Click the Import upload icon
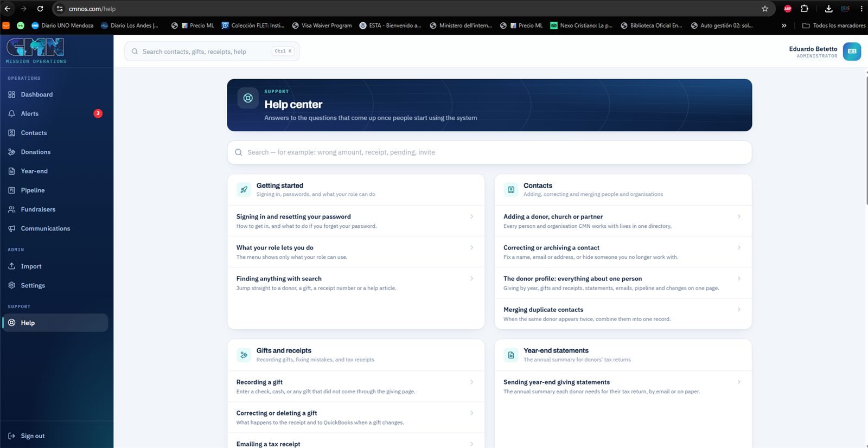 12,266
